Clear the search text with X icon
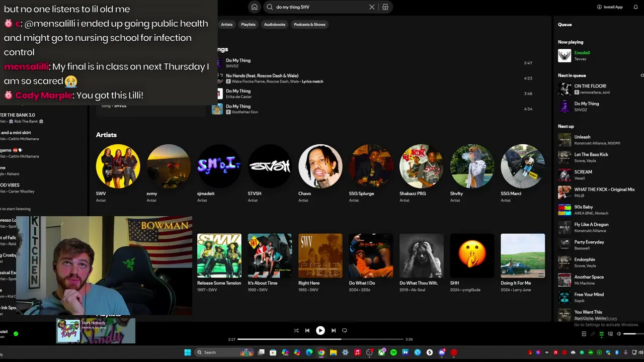The image size is (644, 362). [x=372, y=7]
